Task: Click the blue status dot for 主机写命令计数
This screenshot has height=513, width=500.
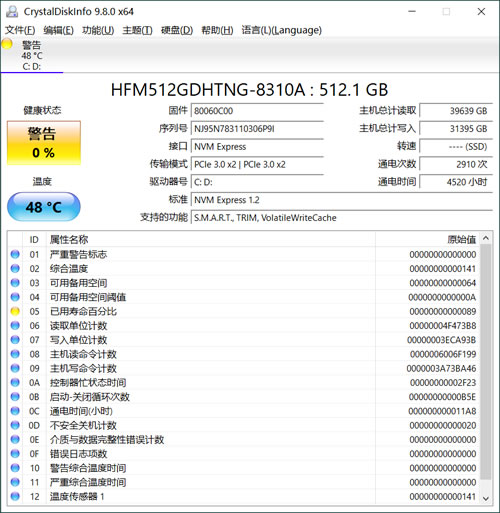Action: click(x=15, y=368)
